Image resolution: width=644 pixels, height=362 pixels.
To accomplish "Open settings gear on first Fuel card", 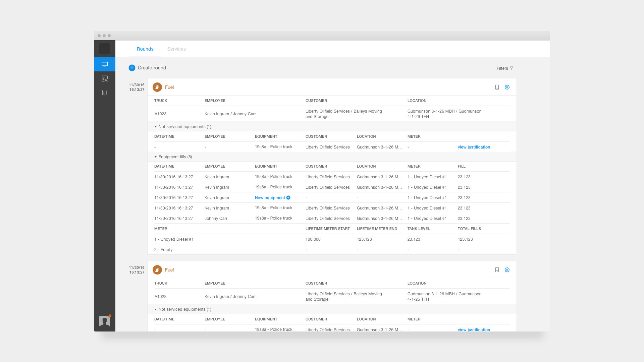I will tap(507, 87).
